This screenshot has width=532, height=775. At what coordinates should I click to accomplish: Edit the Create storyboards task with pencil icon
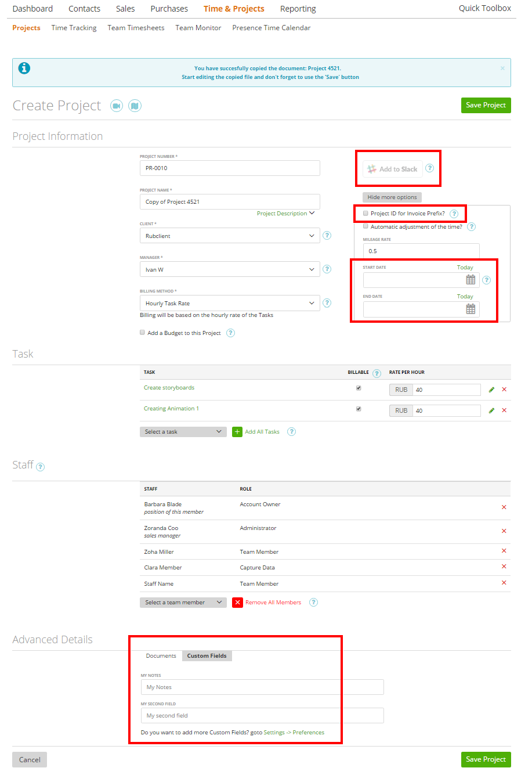[x=492, y=390]
